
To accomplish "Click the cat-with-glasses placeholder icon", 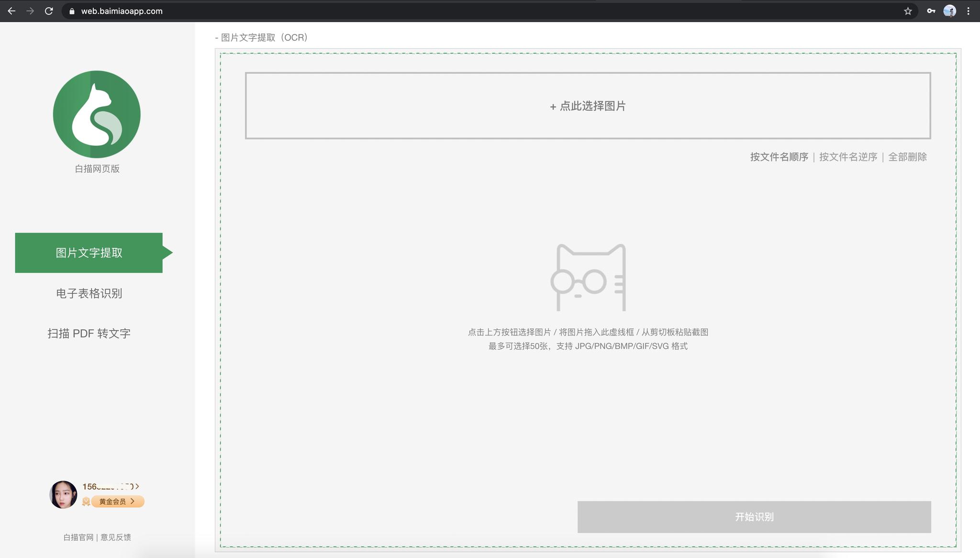I will [x=588, y=278].
